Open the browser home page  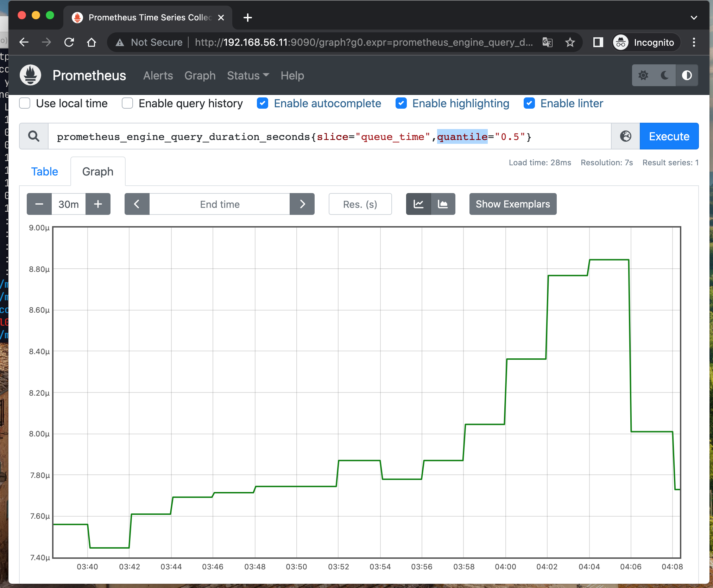point(92,43)
